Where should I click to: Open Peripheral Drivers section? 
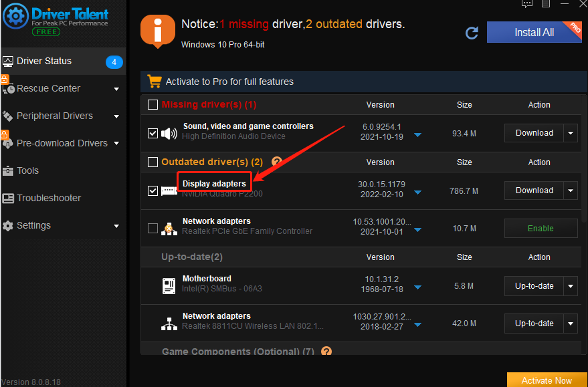coord(63,116)
